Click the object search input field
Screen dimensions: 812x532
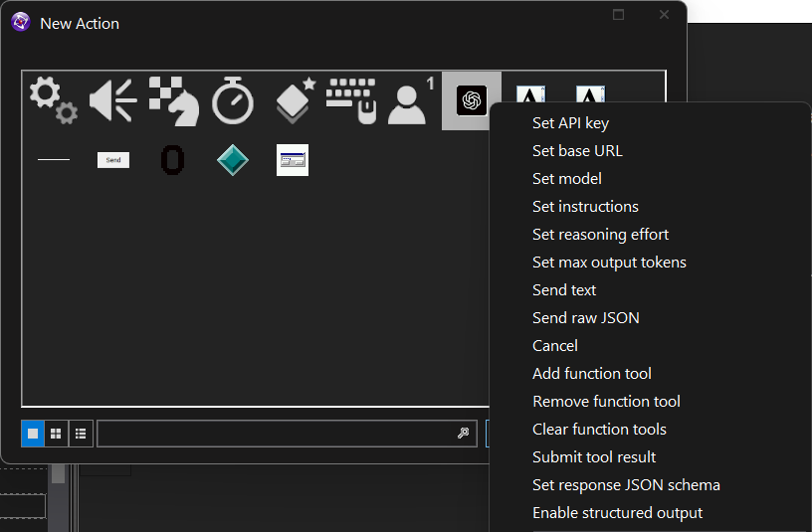pyautogui.click(x=287, y=434)
